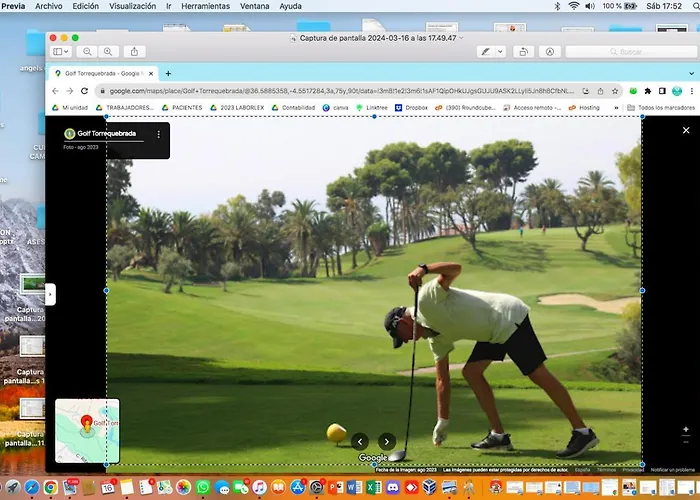Click the next photo arrow
Viewport: 700px width, 500px height.
click(387, 442)
